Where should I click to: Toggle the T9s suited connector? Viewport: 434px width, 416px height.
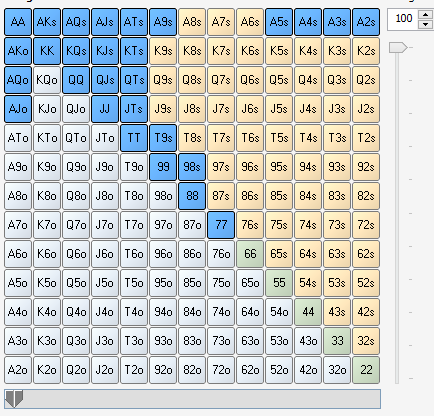(163, 138)
